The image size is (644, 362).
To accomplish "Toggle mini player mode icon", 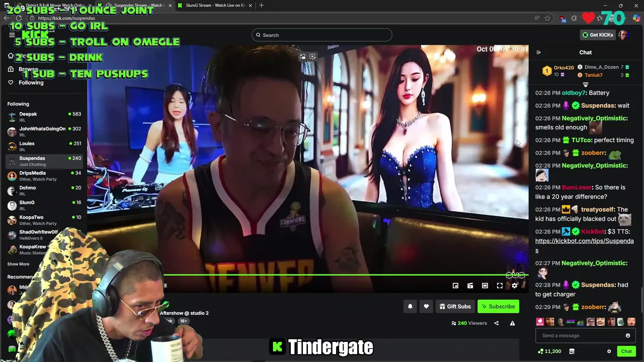I will click(455, 286).
